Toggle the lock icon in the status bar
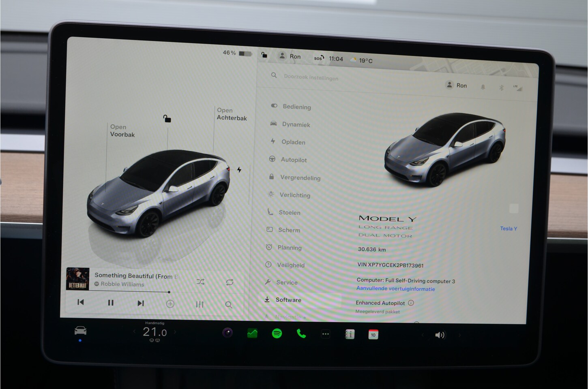Image resolution: width=588 pixels, height=389 pixels. point(264,55)
